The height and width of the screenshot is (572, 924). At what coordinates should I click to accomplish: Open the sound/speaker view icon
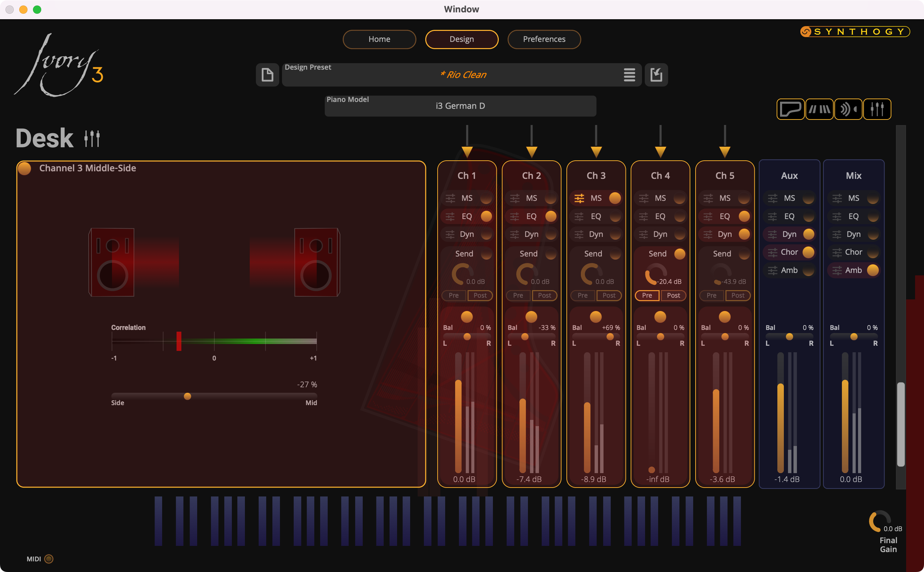point(848,109)
